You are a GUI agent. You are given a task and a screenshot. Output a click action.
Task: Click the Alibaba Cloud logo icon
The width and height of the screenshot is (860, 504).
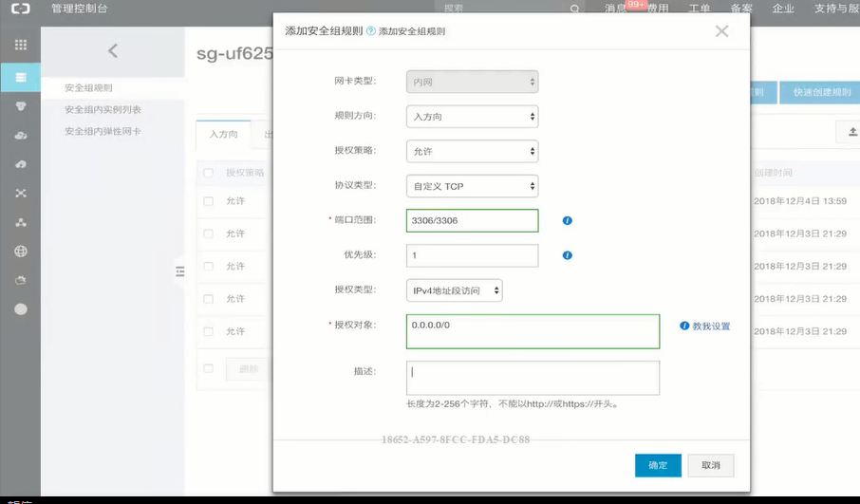(20, 9)
